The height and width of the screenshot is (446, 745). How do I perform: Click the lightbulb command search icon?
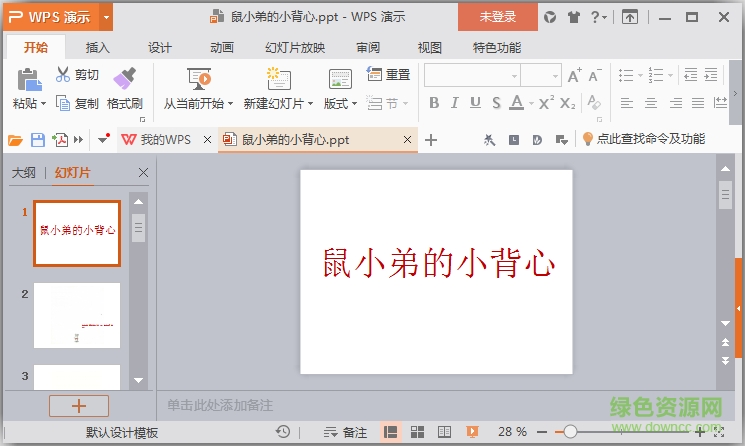tap(588, 139)
